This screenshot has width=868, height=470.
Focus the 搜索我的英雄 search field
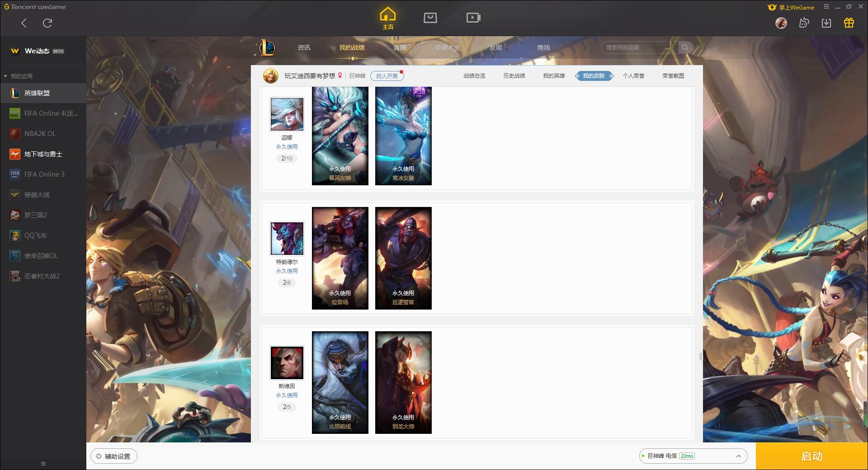[640, 47]
